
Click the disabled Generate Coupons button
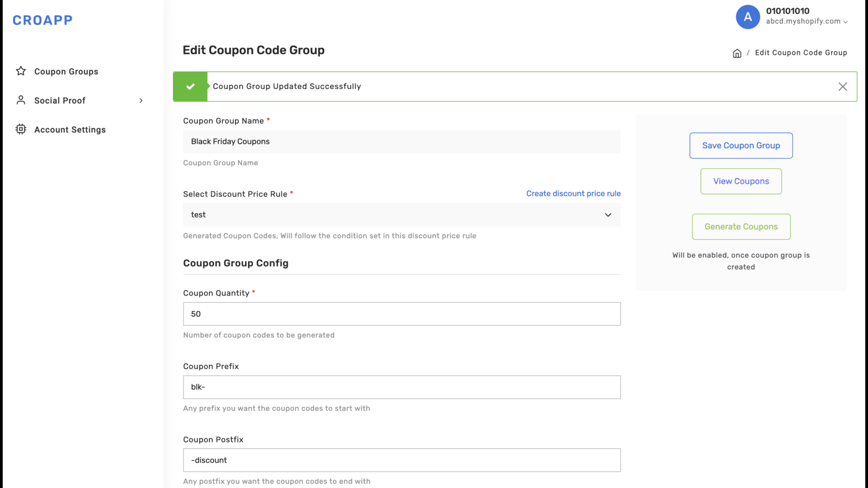click(741, 227)
